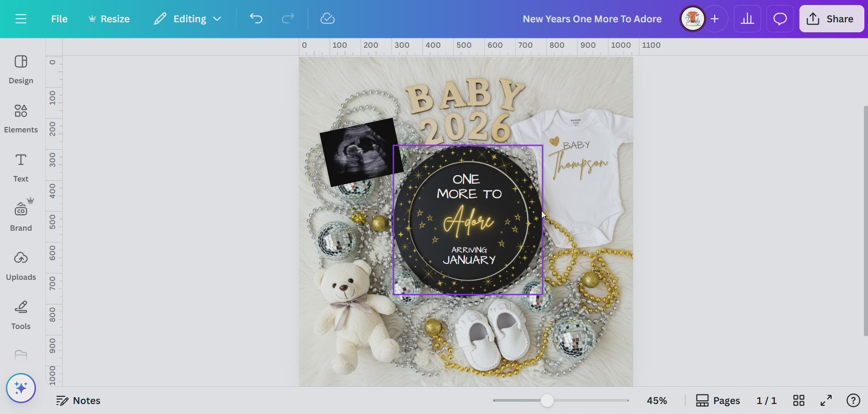Open the user profile avatar
The height and width of the screenshot is (414, 868).
pyautogui.click(x=692, y=19)
